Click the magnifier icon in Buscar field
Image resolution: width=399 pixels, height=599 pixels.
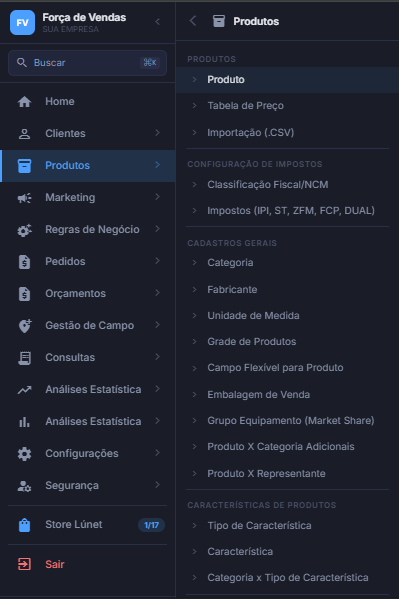click(22, 63)
